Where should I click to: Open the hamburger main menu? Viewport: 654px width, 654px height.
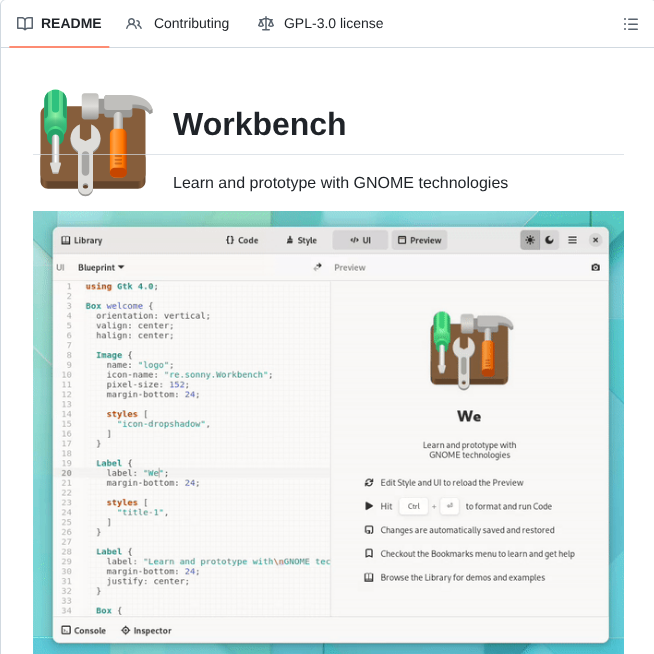(x=572, y=240)
